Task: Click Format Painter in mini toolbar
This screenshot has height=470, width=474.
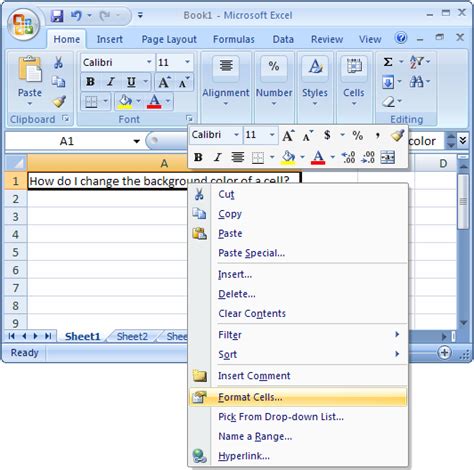Action: (x=397, y=135)
